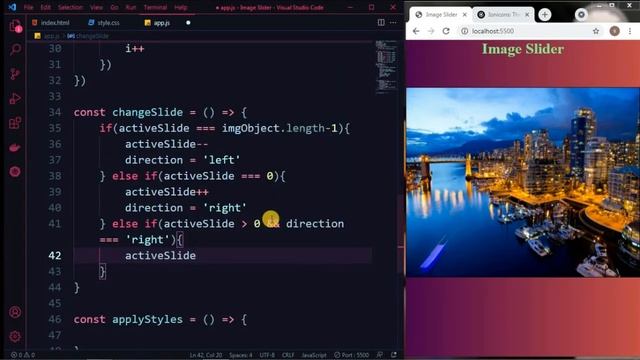Image resolution: width=640 pixels, height=360 pixels.
Task: Open the editor More Actions ellipsis
Action: point(393,22)
